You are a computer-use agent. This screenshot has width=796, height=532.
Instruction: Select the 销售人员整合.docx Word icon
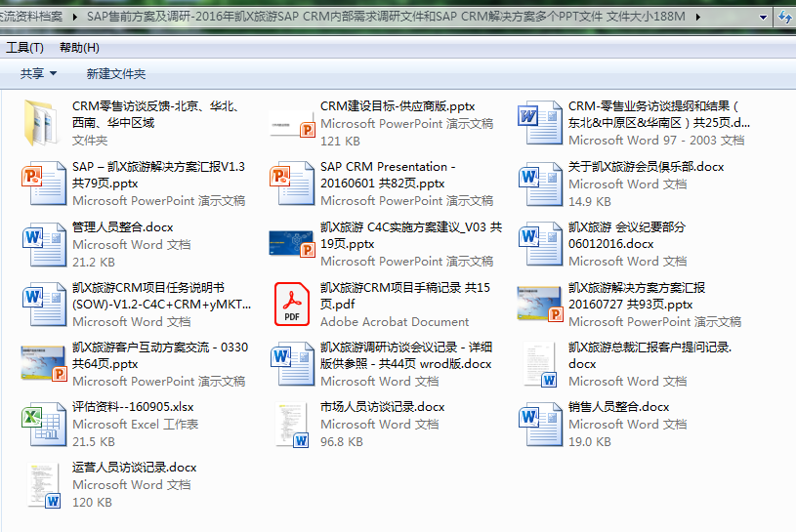[540, 424]
